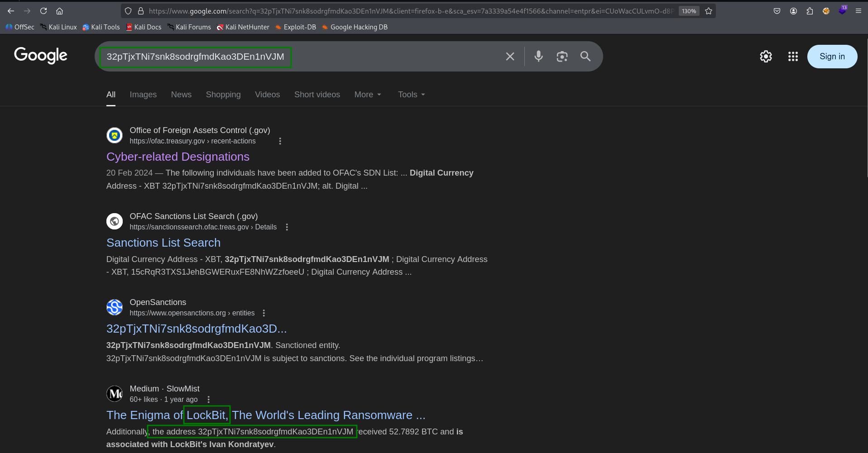Click the search magnifier icon
This screenshot has width=868, height=453.
[x=585, y=56]
